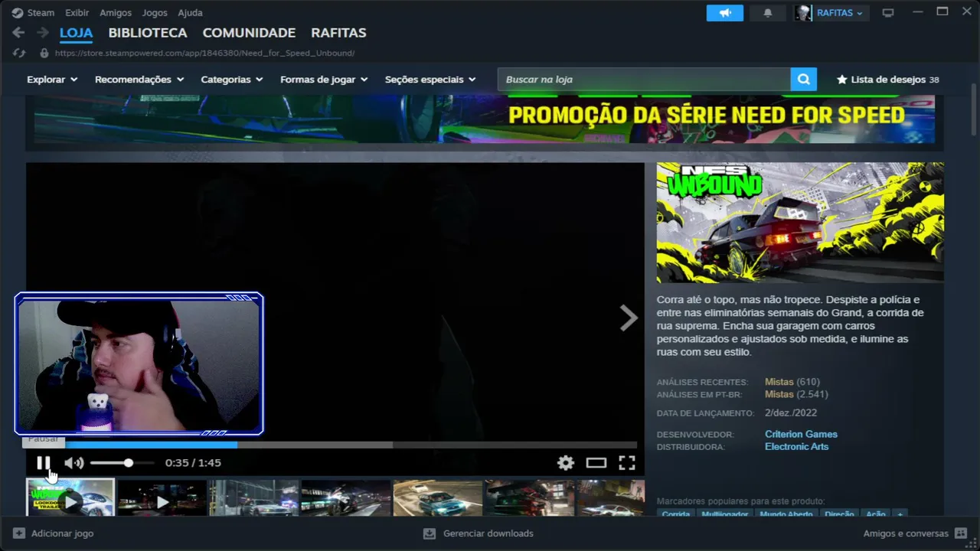Viewport: 980px width, 551px height.
Task: Open the Amigos menu
Action: [116, 13]
